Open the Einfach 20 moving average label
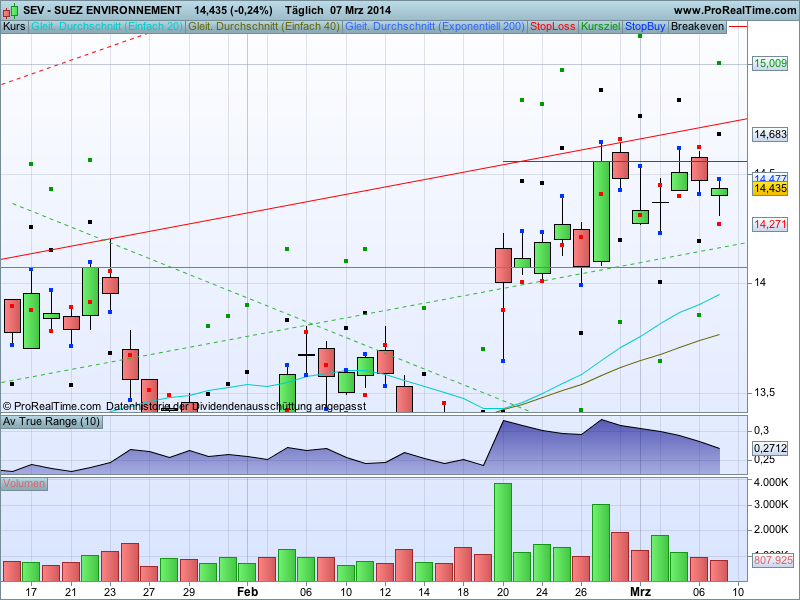This screenshot has width=800, height=600. coord(107,27)
